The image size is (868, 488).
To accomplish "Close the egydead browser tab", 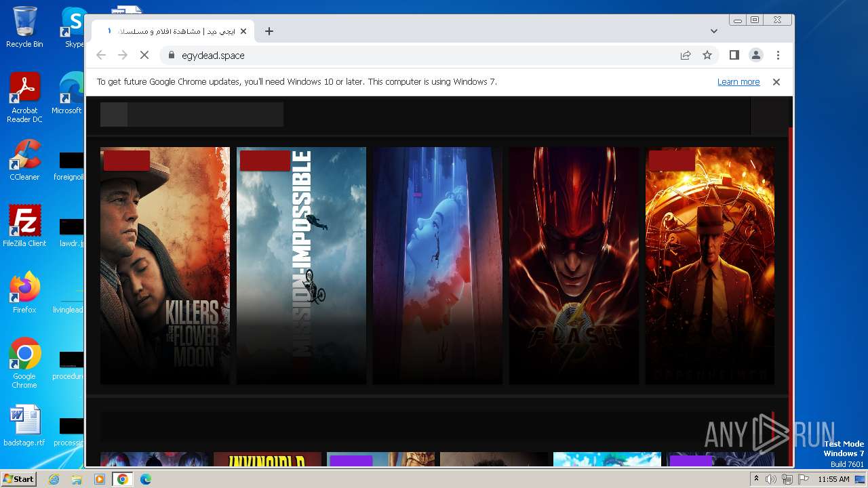I will [243, 31].
